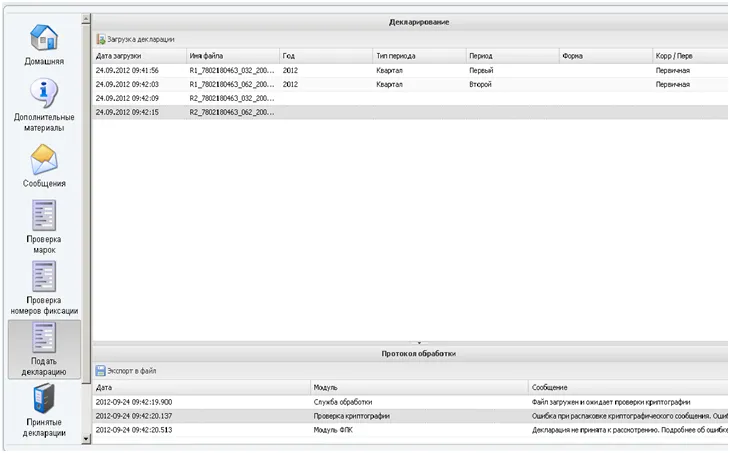Sort by Дата загрузки column header

point(139,56)
